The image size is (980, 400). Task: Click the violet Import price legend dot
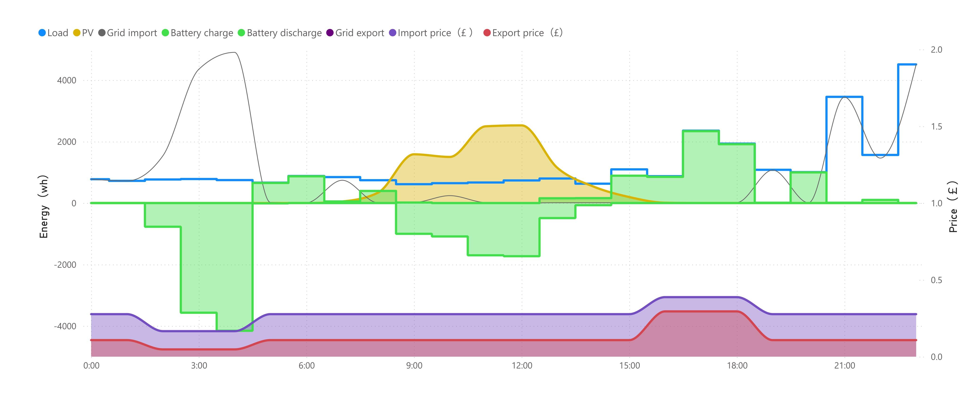pos(393,33)
